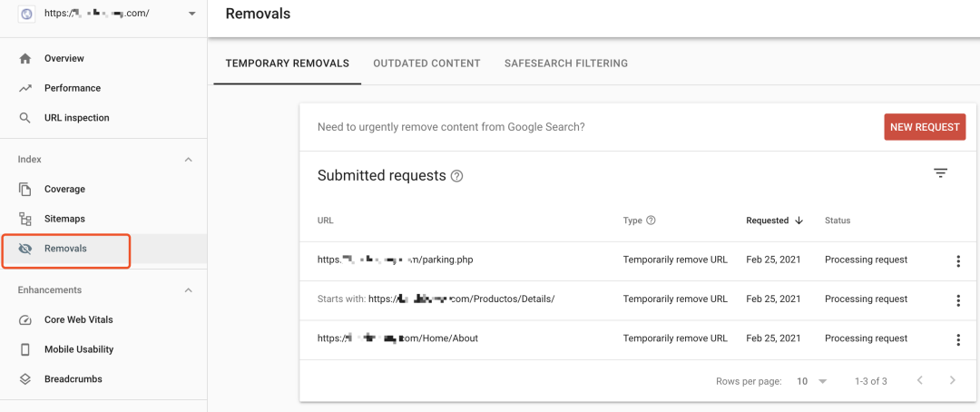Click the Mobile Usability phone icon

click(x=25, y=349)
